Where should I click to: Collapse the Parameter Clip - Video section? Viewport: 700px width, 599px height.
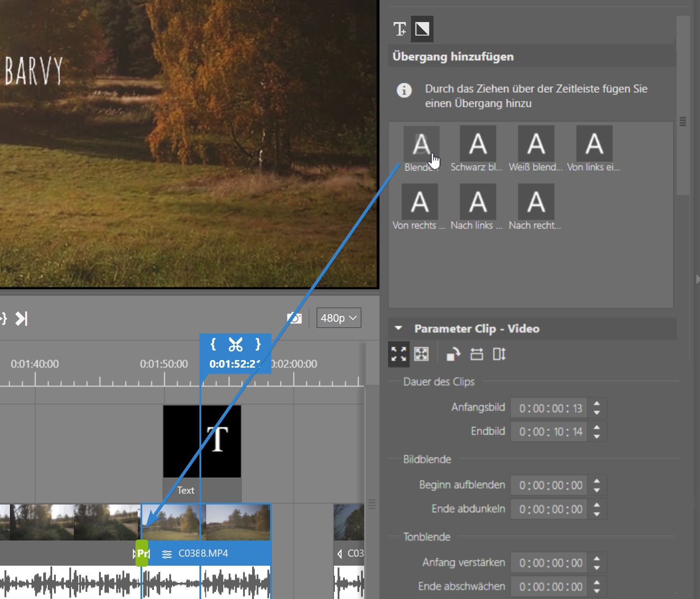398,328
